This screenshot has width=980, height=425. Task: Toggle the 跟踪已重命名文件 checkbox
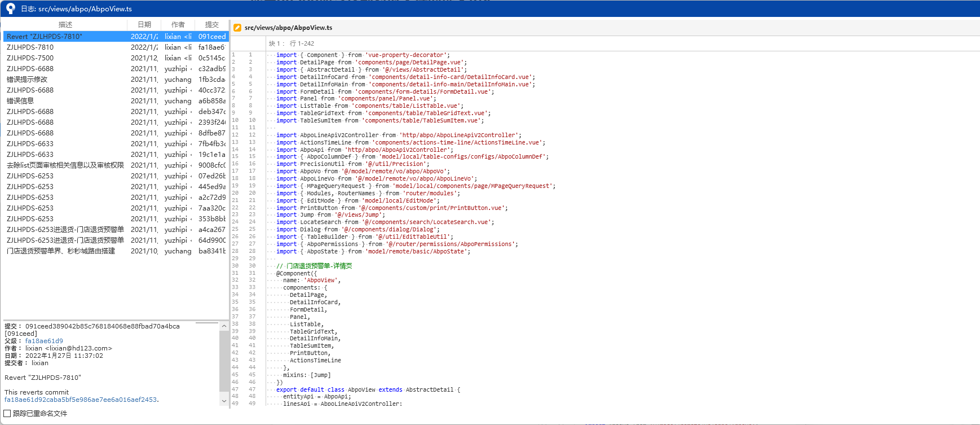pos(7,414)
